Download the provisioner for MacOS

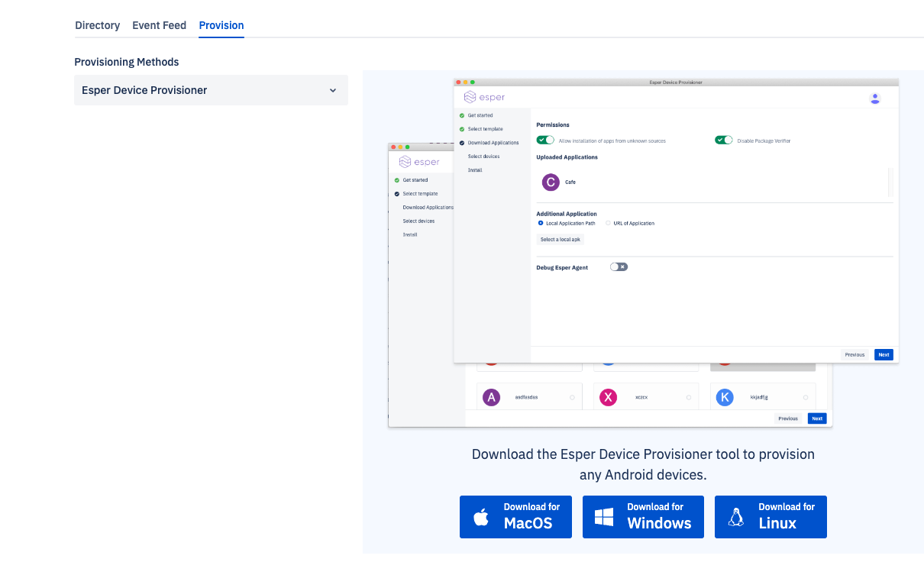point(515,517)
